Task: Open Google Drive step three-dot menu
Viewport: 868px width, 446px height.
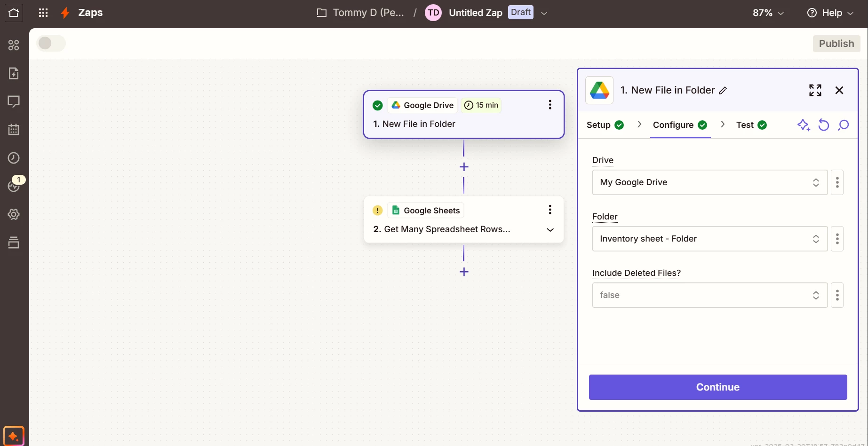Action: pyautogui.click(x=550, y=105)
